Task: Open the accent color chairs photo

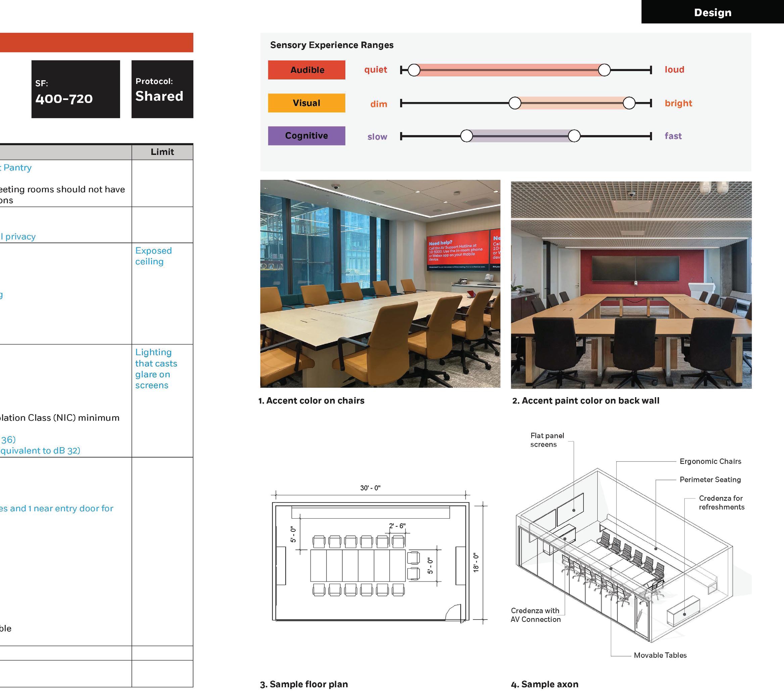Action: 380,284
